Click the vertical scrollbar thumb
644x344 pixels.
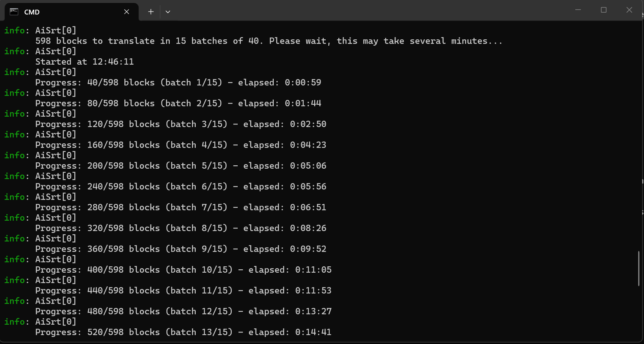pyautogui.click(x=639, y=268)
